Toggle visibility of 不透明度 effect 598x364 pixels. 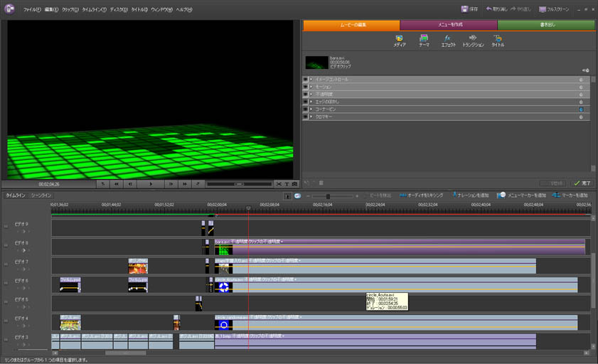(x=306, y=94)
